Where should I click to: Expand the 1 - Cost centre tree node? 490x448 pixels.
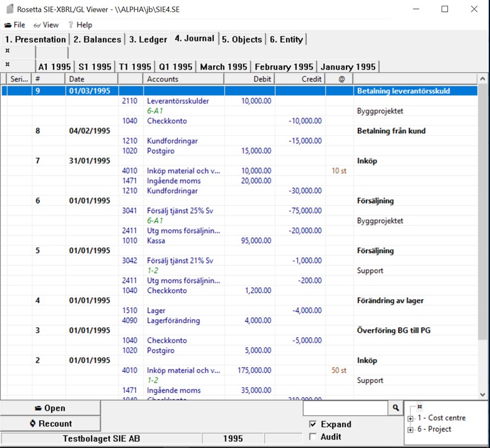[x=410, y=418]
